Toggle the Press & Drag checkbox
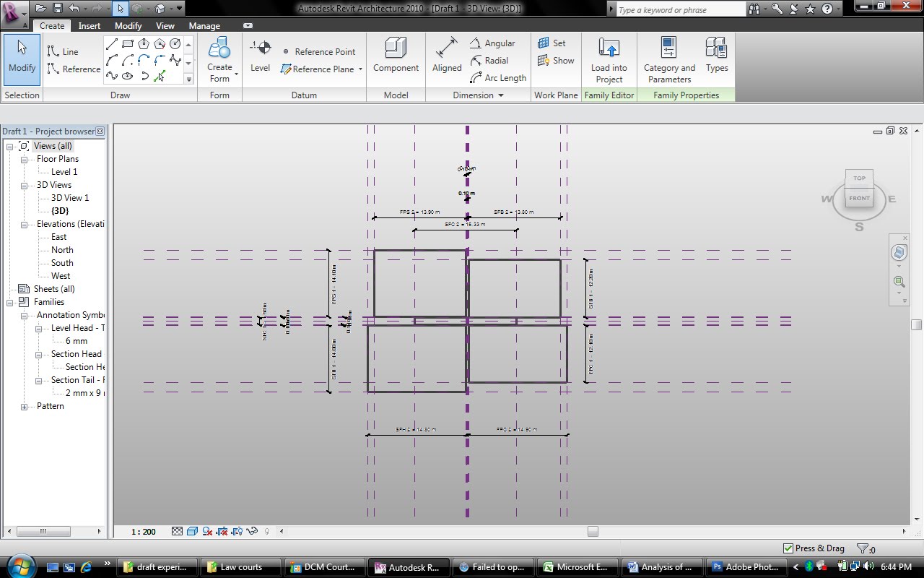924x578 pixels. click(x=788, y=548)
